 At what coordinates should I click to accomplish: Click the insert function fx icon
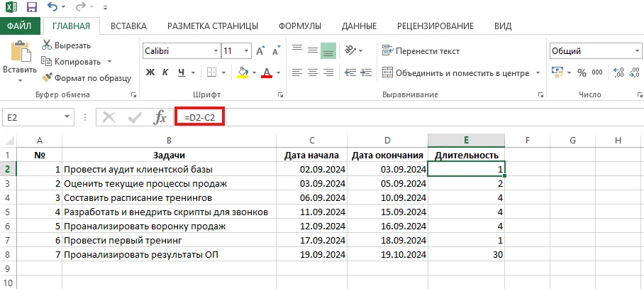(x=160, y=118)
